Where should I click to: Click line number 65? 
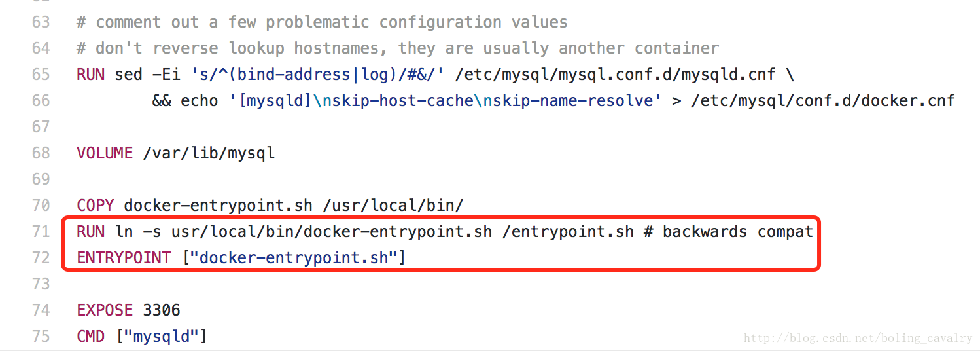pos(41,75)
